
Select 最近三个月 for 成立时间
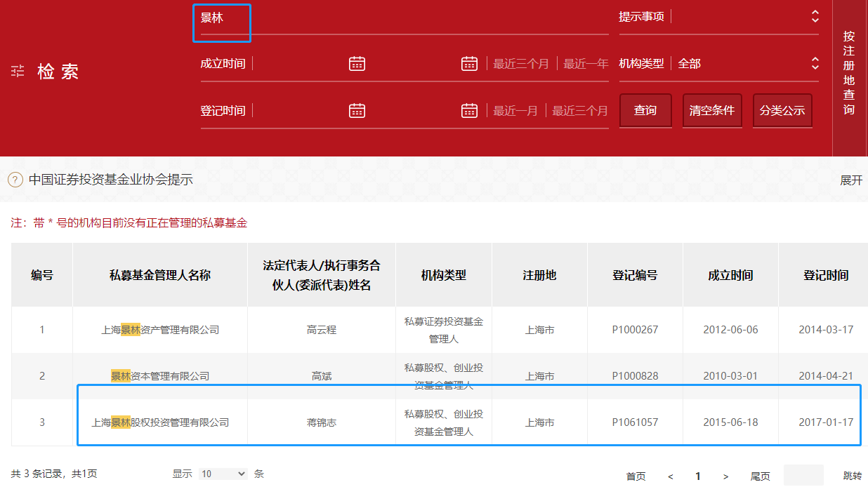click(521, 64)
